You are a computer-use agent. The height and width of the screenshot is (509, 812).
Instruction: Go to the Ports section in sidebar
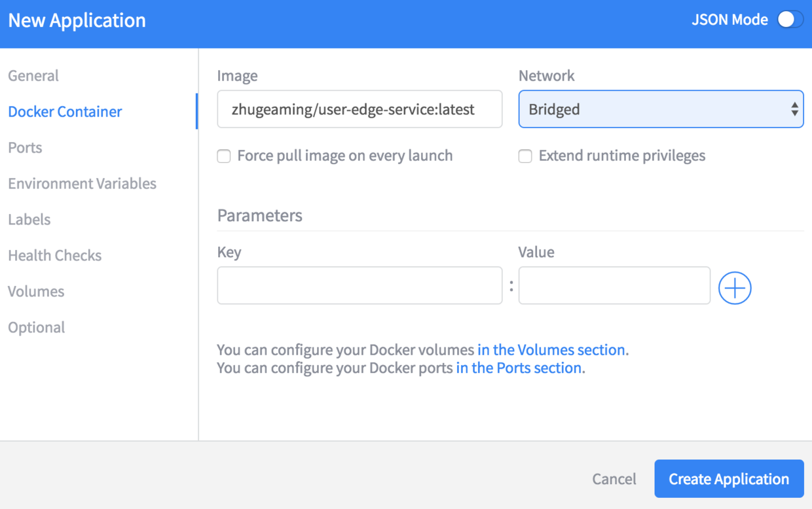pos(25,148)
